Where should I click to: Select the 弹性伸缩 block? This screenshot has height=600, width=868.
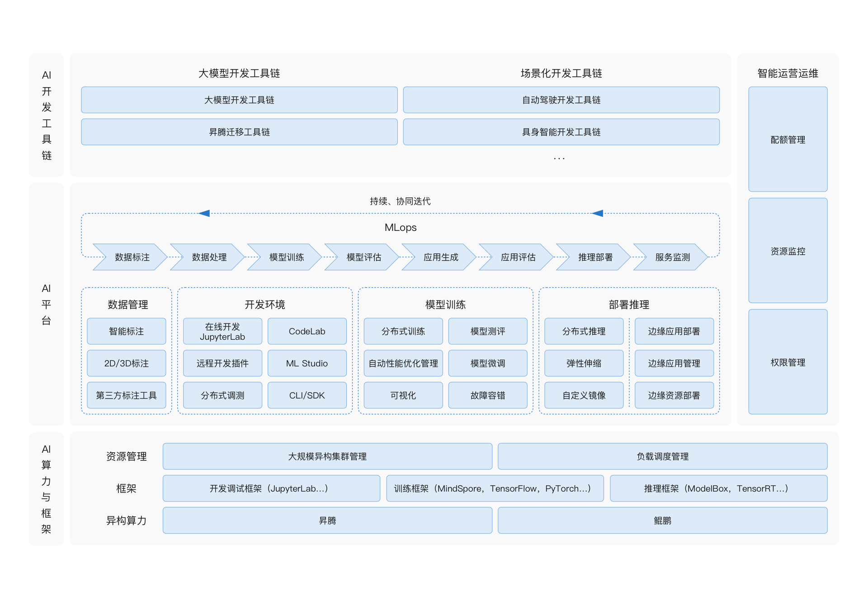point(584,363)
